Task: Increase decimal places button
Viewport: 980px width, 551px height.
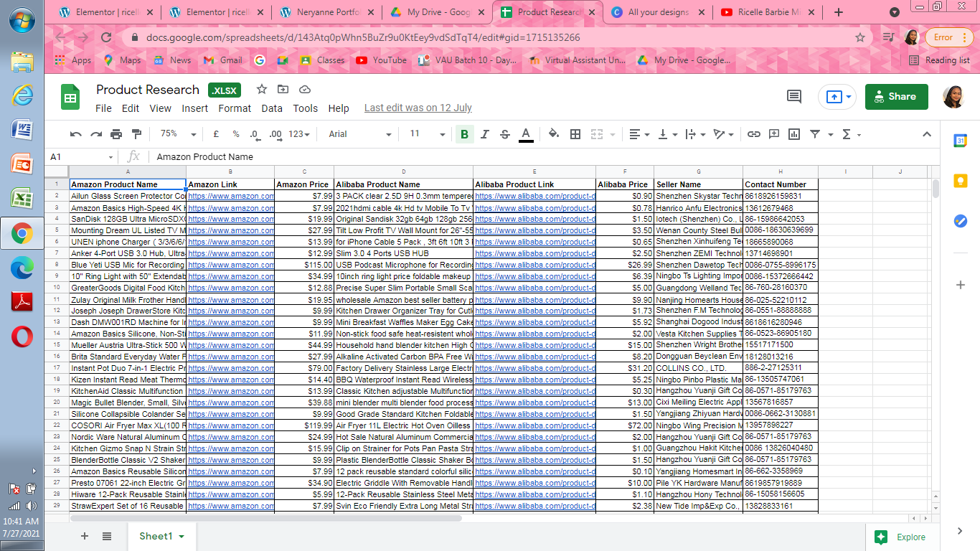Action: (275, 134)
